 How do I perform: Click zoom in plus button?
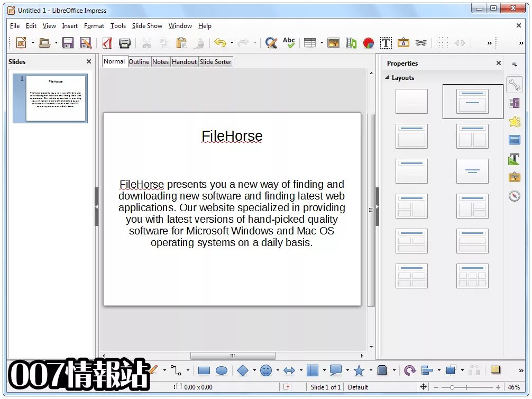click(498, 387)
